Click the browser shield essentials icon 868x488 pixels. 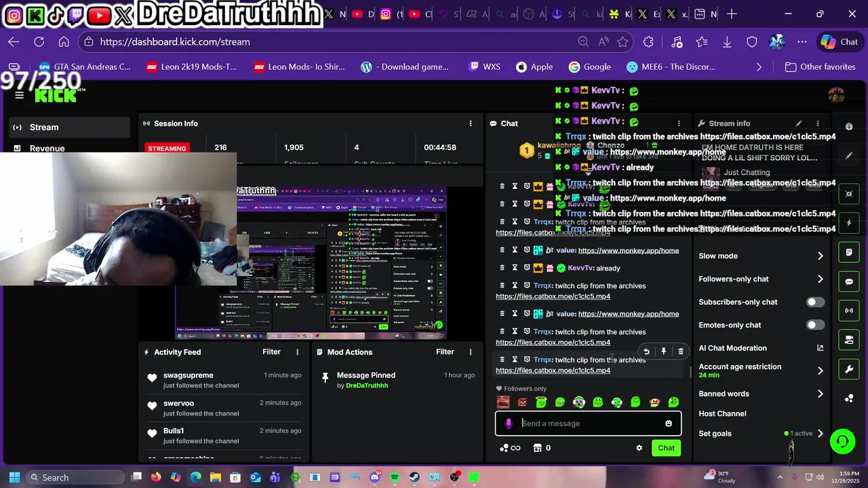752,42
